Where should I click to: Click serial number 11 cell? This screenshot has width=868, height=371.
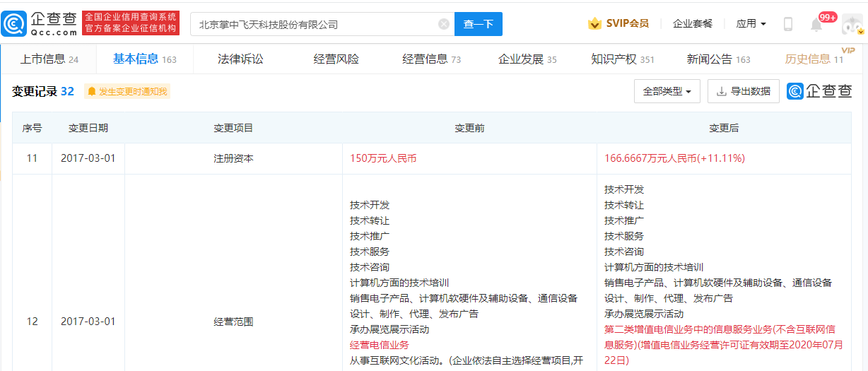32,158
